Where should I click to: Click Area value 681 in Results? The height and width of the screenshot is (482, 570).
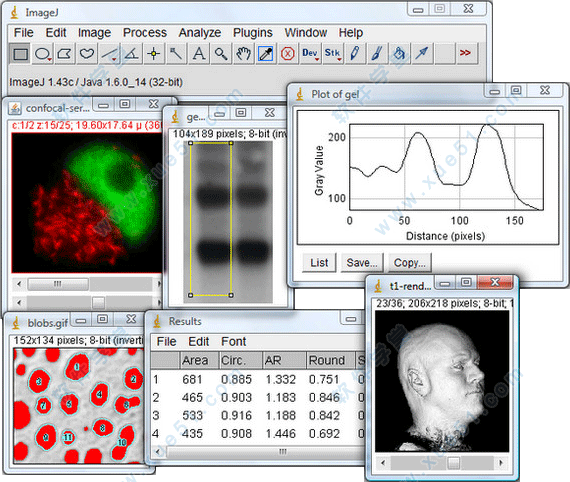(x=192, y=379)
